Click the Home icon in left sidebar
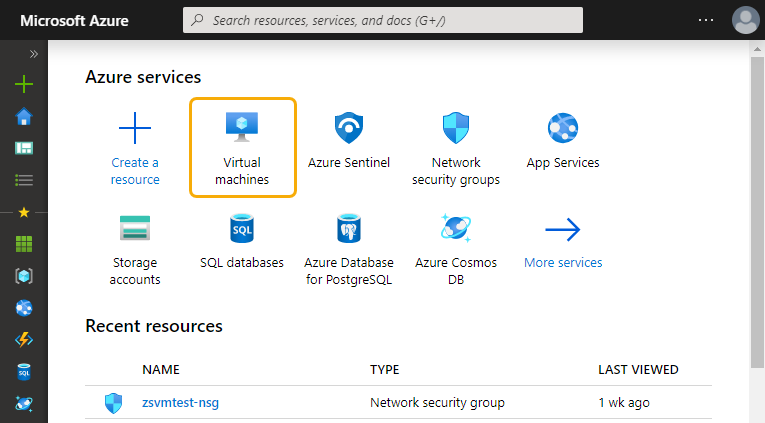This screenshot has height=423, width=765. click(x=24, y=117)
